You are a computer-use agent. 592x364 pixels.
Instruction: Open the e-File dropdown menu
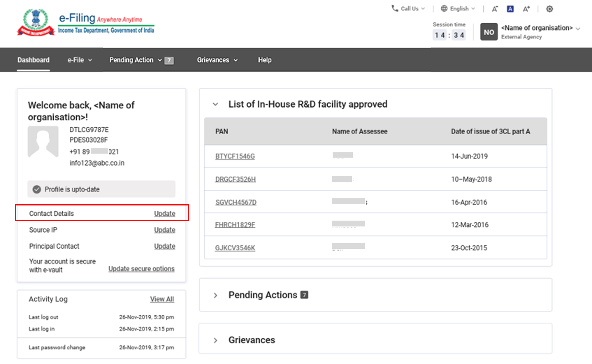(80, 60)
